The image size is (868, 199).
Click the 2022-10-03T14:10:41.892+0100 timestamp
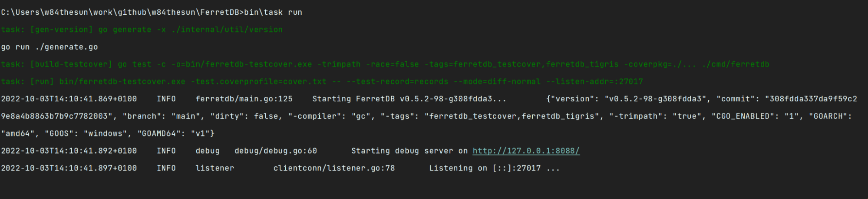click(x=69, y=151)
